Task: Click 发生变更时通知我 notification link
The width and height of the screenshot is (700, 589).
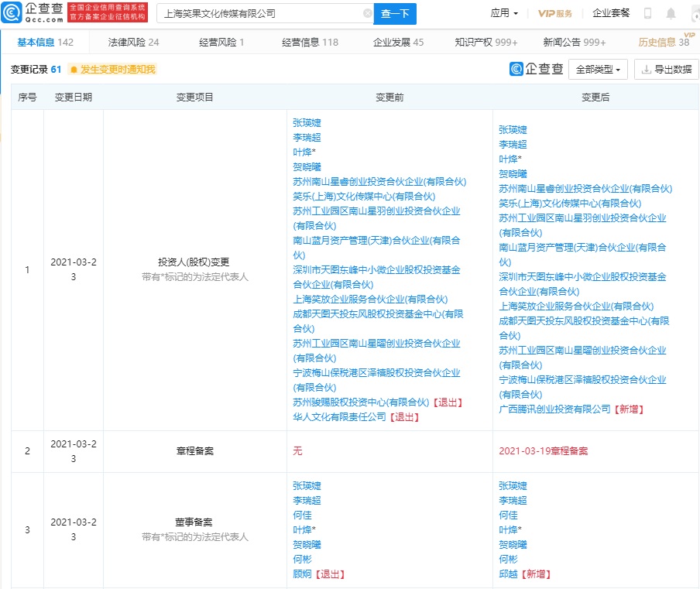Action: [118, 70]
